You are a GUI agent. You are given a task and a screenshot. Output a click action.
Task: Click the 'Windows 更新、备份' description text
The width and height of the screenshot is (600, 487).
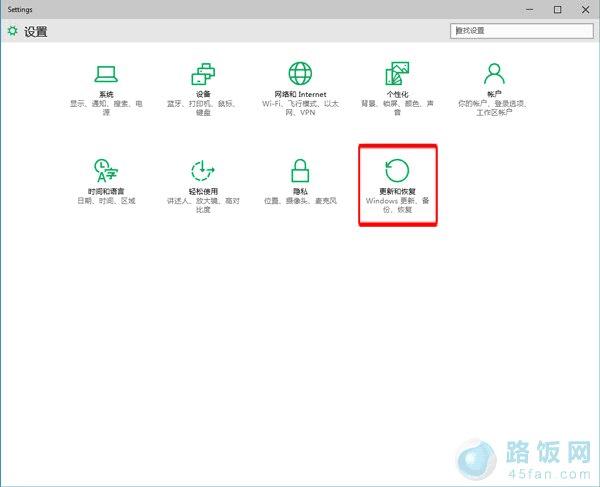397,205
